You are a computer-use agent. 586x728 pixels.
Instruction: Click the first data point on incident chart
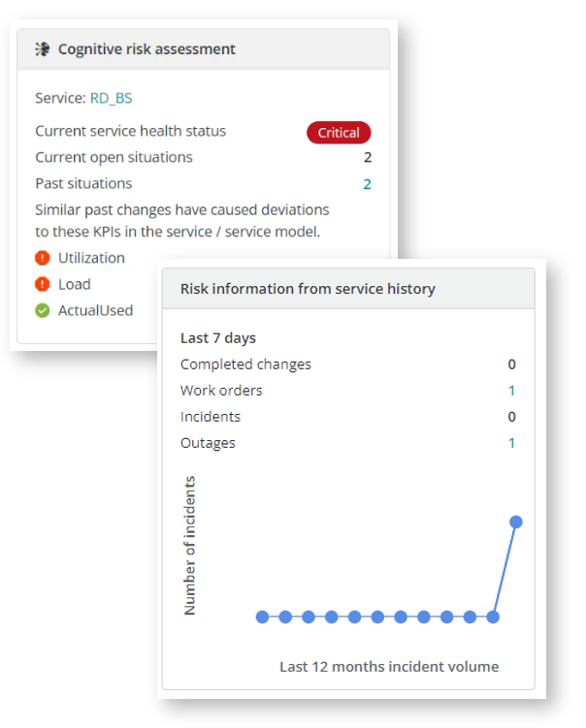click(x=262, y=617)
